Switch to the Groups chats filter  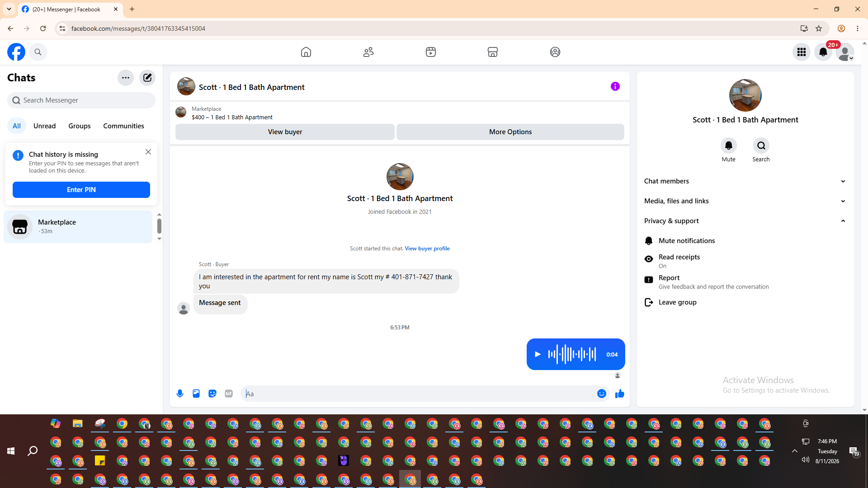(x=80, y=126)
